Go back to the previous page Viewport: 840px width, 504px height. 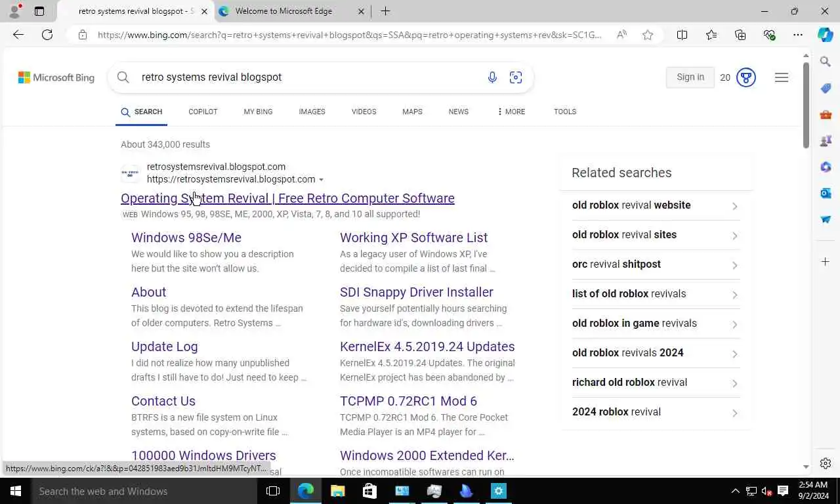click(18, 35)
